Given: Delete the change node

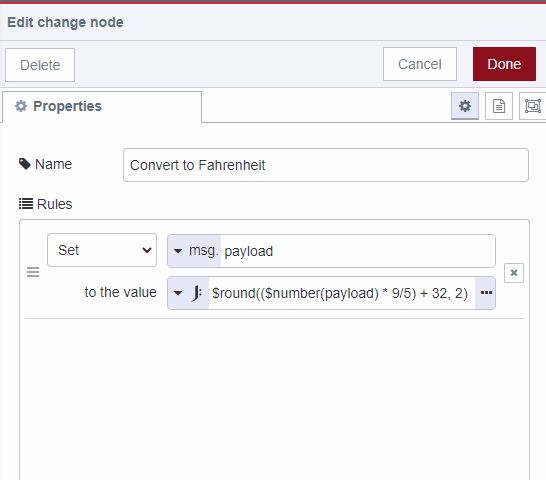Looking at the screenshot, I should [x=40, y=65].
